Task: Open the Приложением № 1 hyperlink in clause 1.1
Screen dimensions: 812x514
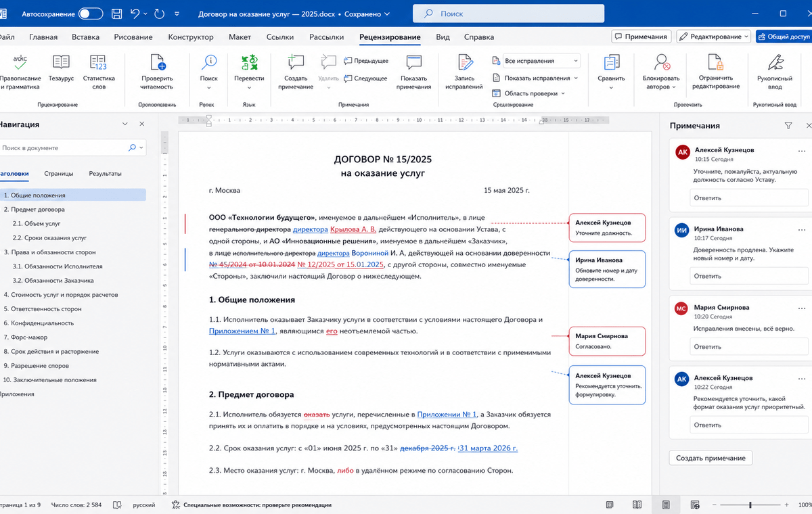Action: [x=242, y=331]
